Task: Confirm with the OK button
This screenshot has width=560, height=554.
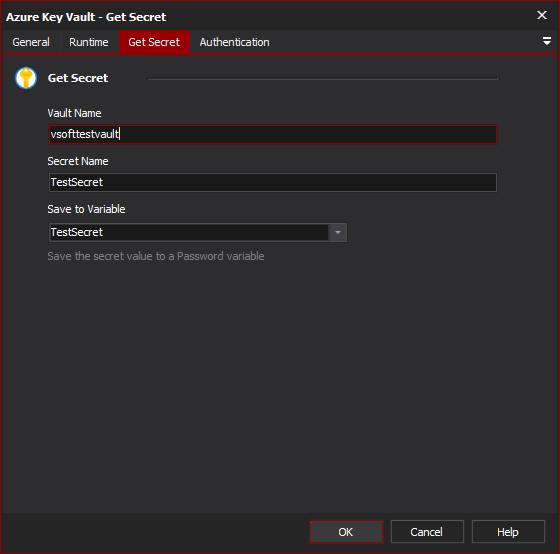Action: pos(346,532)
